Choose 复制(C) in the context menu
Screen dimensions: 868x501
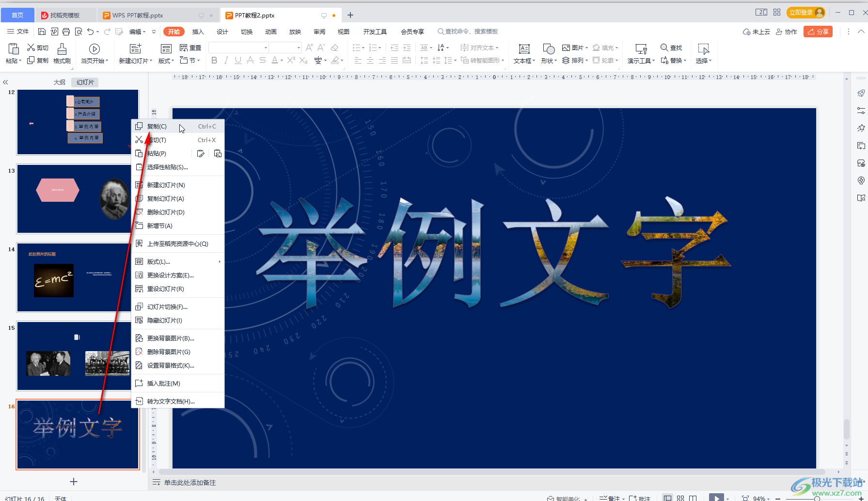point(178,126)
